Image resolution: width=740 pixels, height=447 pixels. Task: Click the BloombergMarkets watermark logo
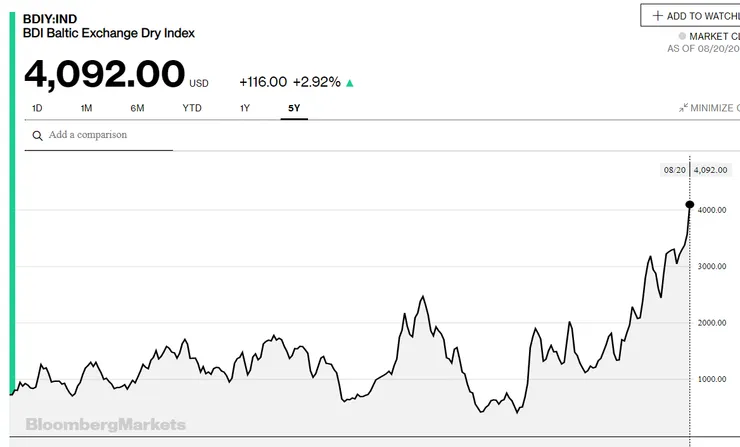pos(105,424)
